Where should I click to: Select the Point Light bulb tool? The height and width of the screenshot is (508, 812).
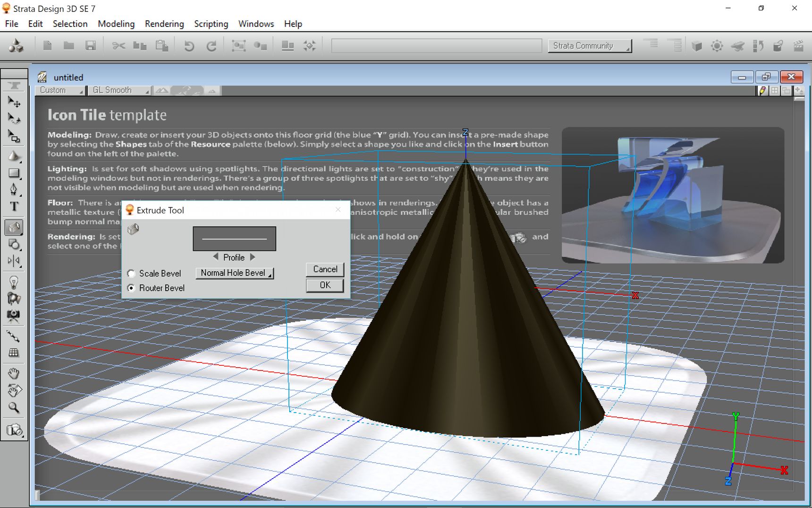tap(14, 282)
